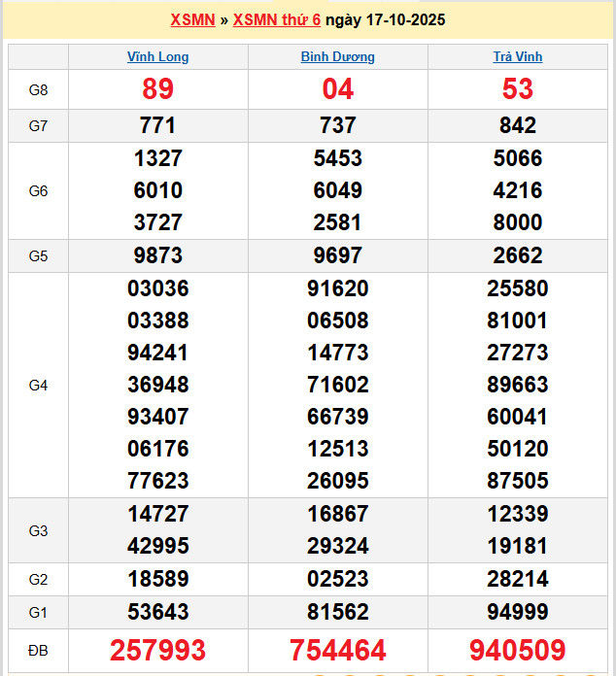Select the G8 number 53
Viewport: 616px width, 676px height.
coord(518,89)
